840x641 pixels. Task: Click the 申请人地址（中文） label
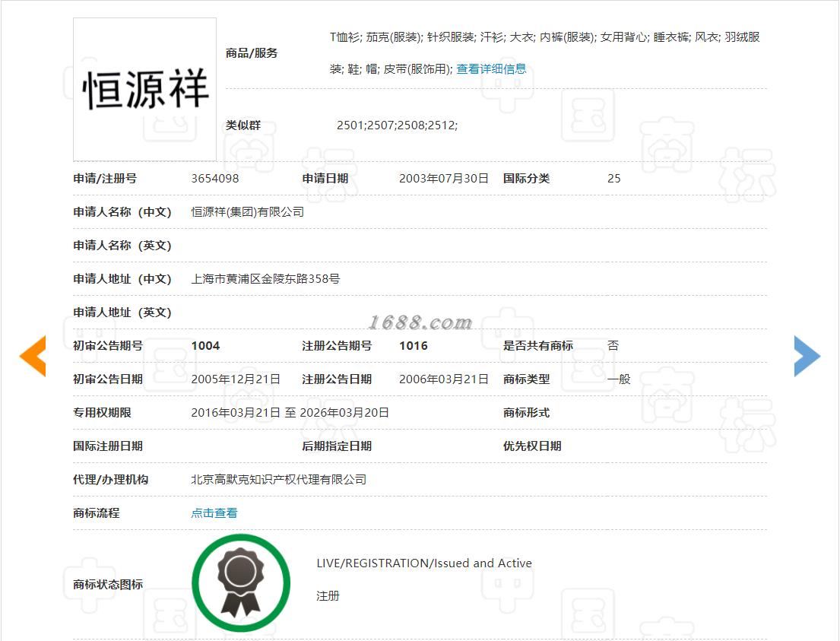click(x=122, y=279)
